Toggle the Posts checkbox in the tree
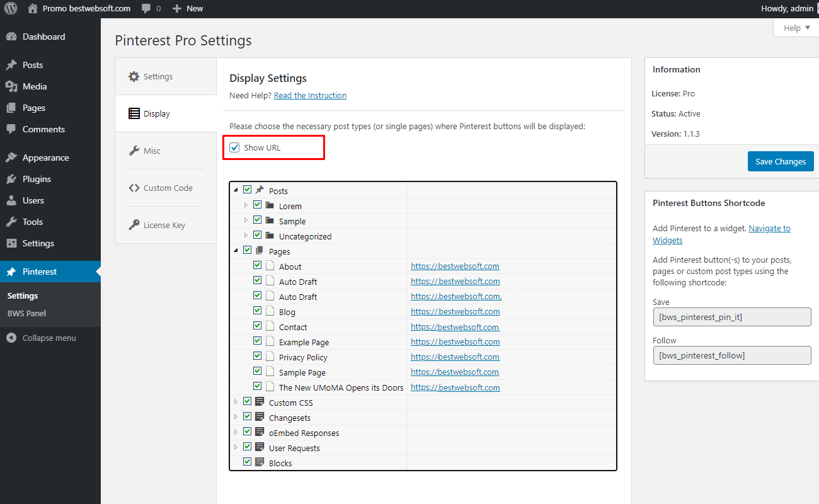 coord(247,190)
